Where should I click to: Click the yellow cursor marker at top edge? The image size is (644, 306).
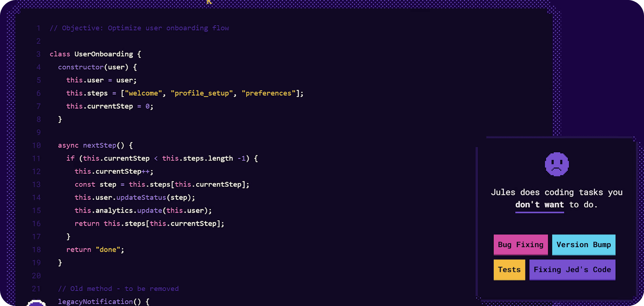[x=209, y=2]
